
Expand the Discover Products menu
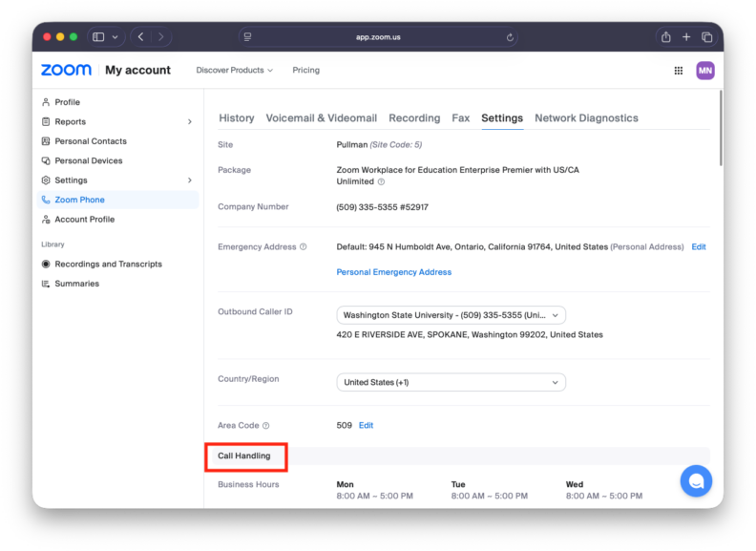(234, 70)
